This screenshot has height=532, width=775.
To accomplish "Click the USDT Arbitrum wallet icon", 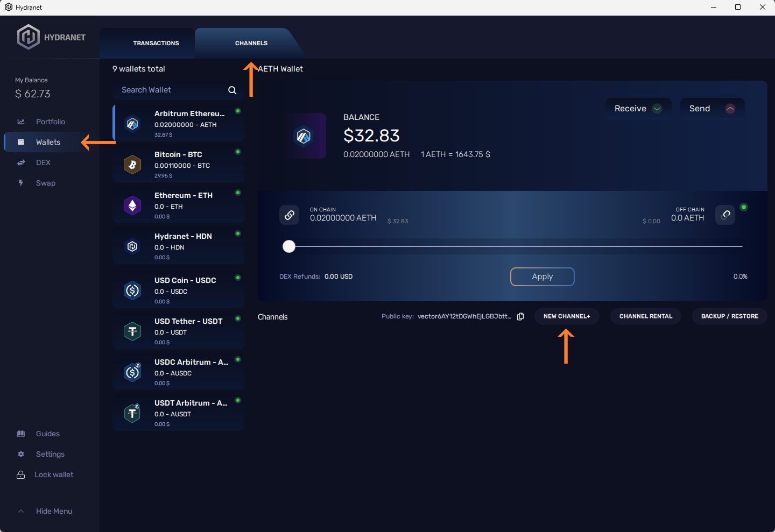I will 132,413.
